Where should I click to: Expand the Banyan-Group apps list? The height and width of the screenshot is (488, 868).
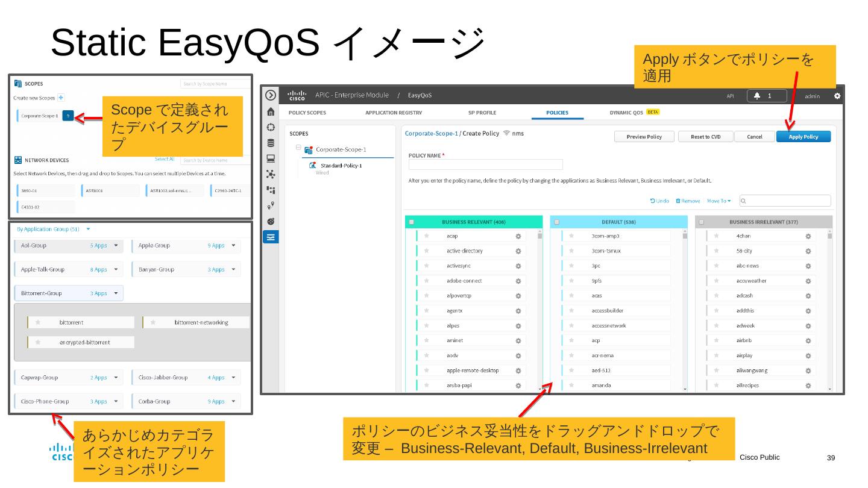point(233,269)
